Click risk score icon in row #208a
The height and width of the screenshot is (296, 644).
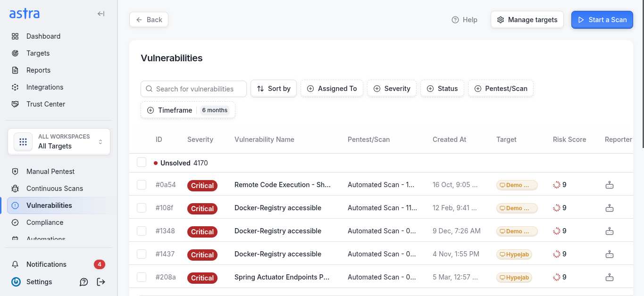[557, 277]
